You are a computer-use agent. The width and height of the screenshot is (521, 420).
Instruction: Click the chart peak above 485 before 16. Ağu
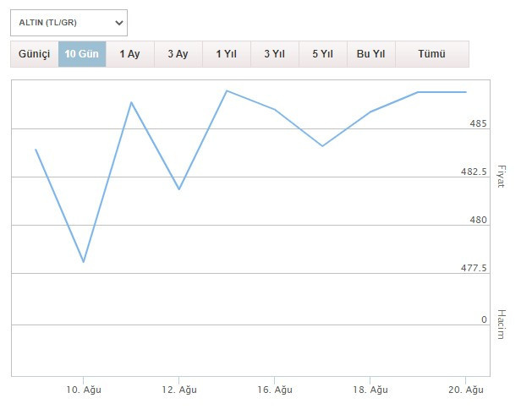click(227, 90)
